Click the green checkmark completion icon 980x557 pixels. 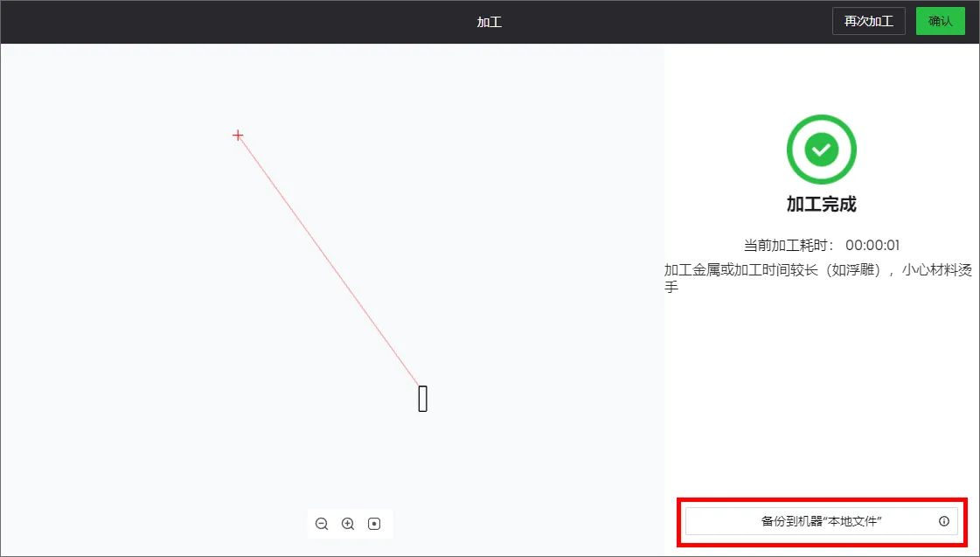point(821,150)
